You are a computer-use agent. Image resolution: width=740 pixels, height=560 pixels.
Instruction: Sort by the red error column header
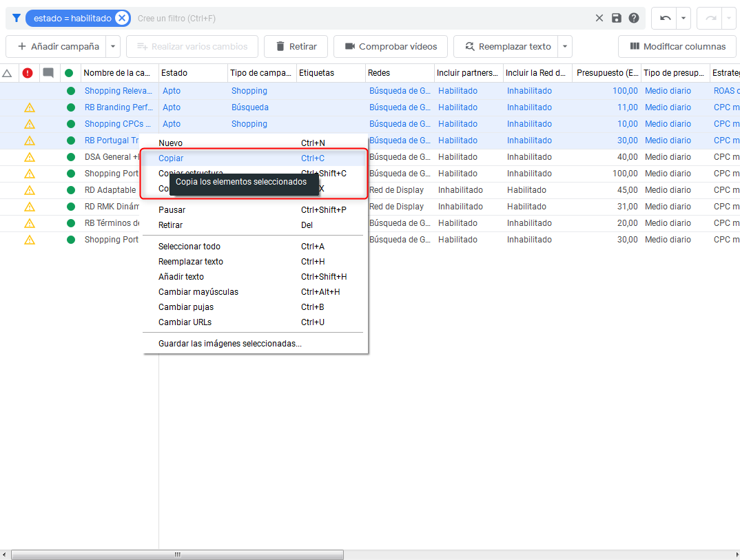pyautogui.click(x=28, y=73)
